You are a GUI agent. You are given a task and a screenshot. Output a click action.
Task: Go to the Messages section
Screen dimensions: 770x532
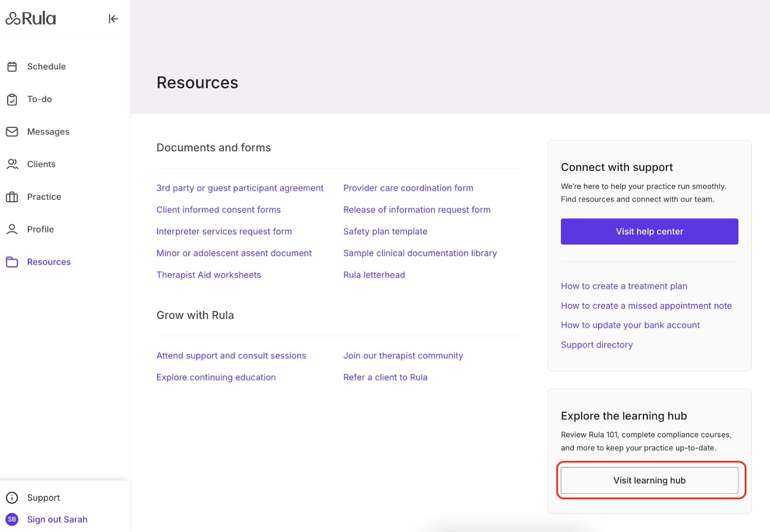48,132
